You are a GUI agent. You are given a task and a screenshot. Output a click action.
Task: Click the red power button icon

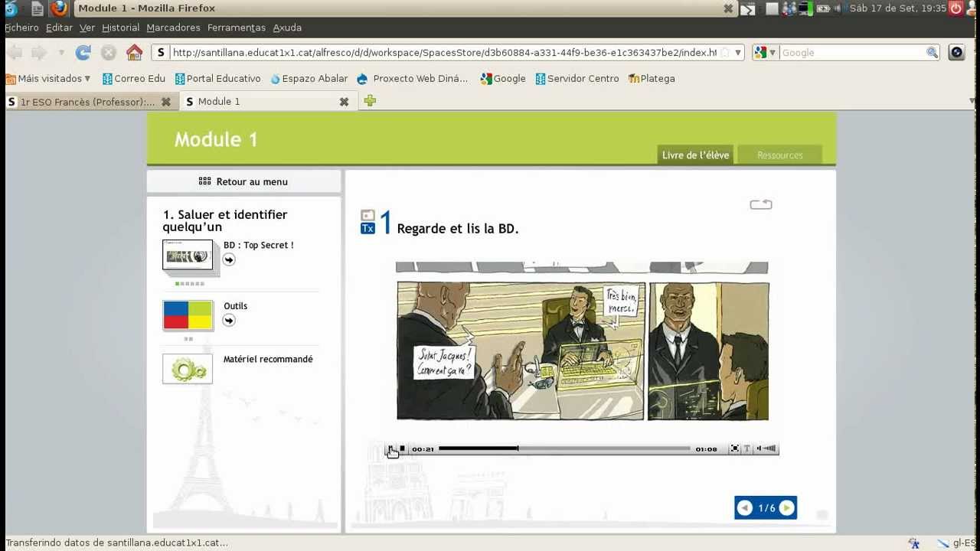click(956, 8)
